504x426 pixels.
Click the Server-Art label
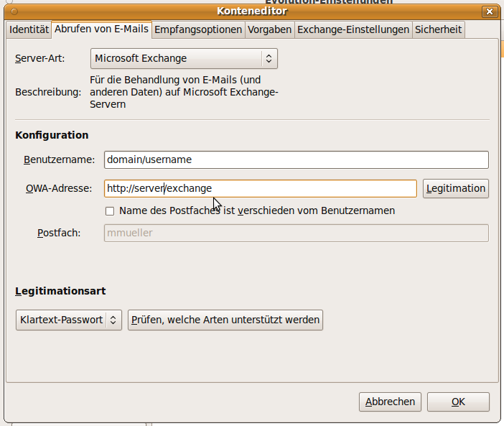(39, 59)
